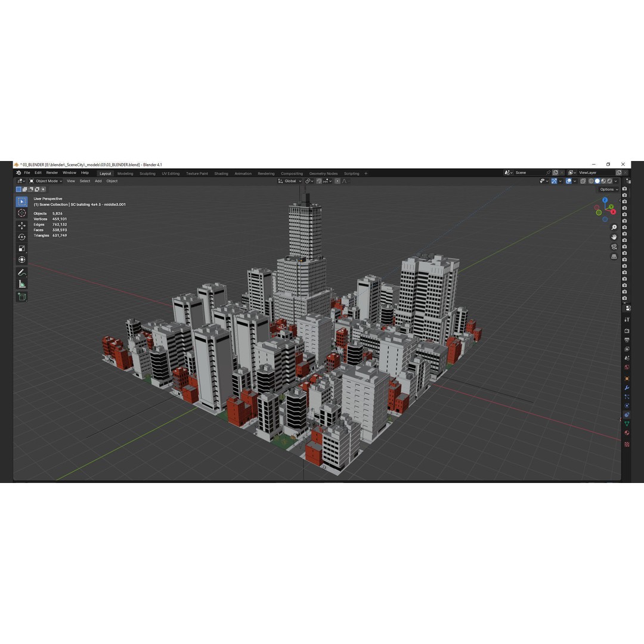Toggle X-Ray mode
The height and width of the screenshot is (644, 644).
[583, 181]
